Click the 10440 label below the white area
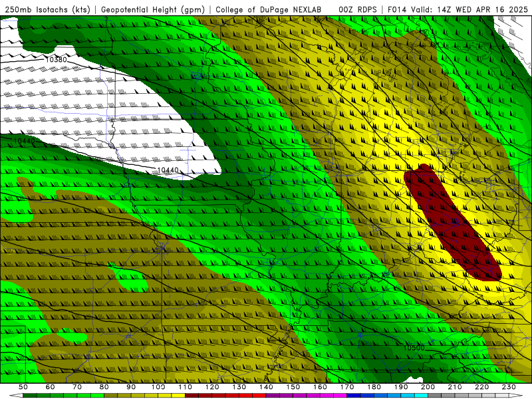The image size is (532, 399). 168,170
